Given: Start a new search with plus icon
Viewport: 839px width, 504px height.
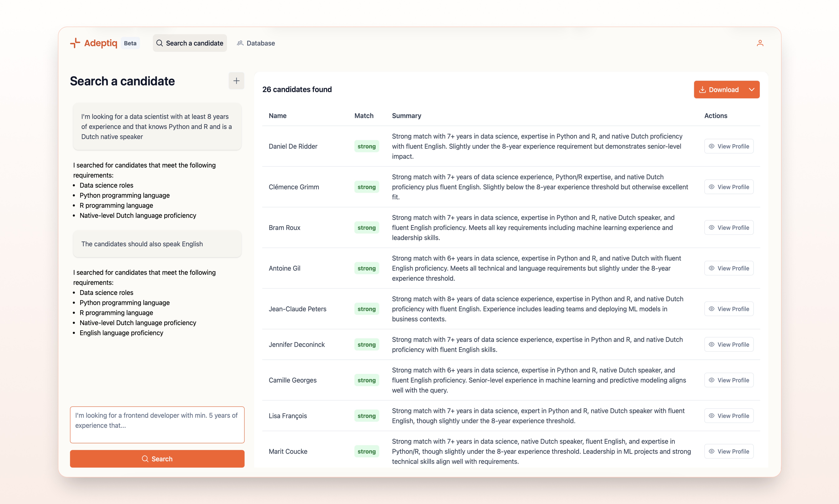Looking at the screenshot, I should [236, 81].
